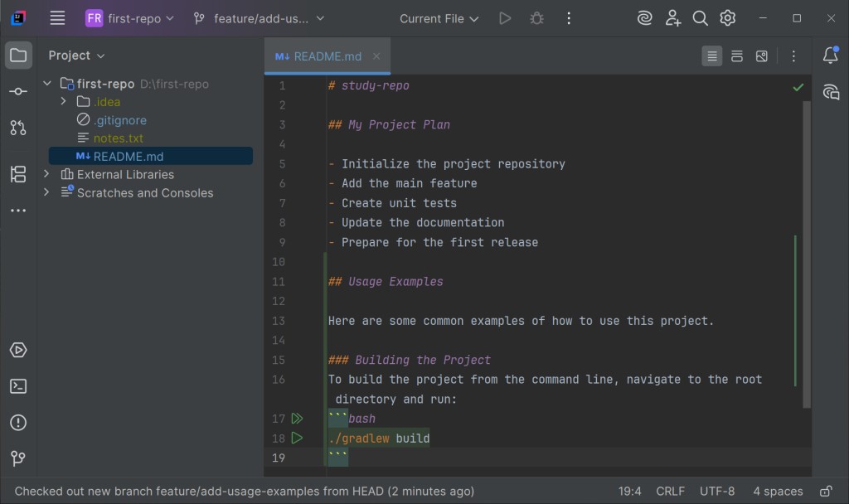Click cursor position 19:4 in status bar

pyautogui.click(x=630, y=491)
